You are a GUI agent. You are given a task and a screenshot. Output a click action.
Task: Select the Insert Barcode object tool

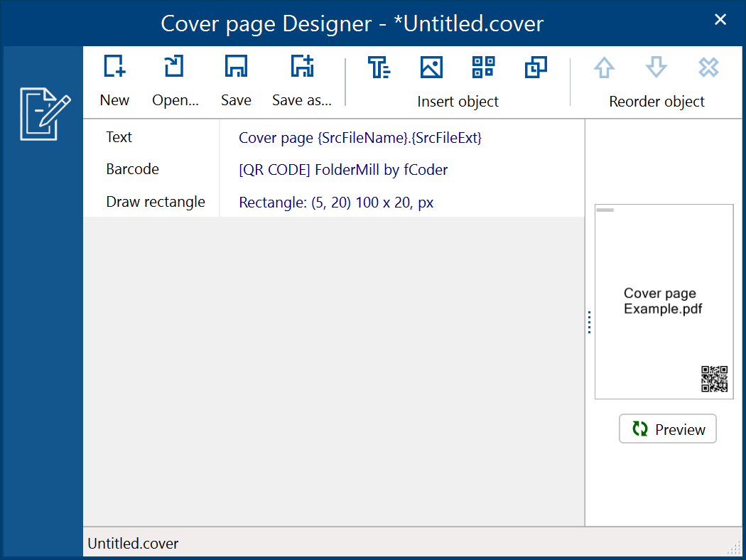[x=483, y=68]
